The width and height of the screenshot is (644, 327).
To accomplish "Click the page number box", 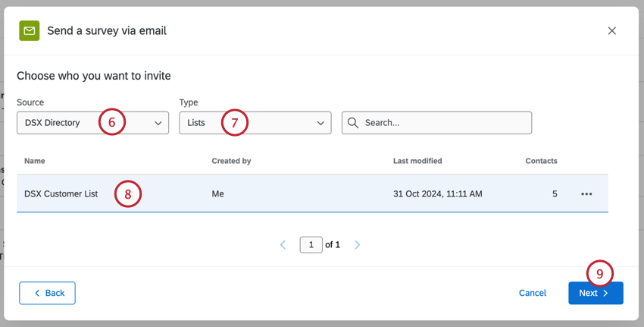I will coord(311,245).
